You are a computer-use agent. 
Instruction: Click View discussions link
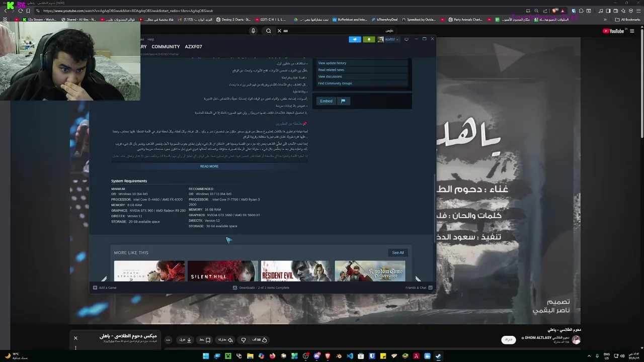(330, 76)
